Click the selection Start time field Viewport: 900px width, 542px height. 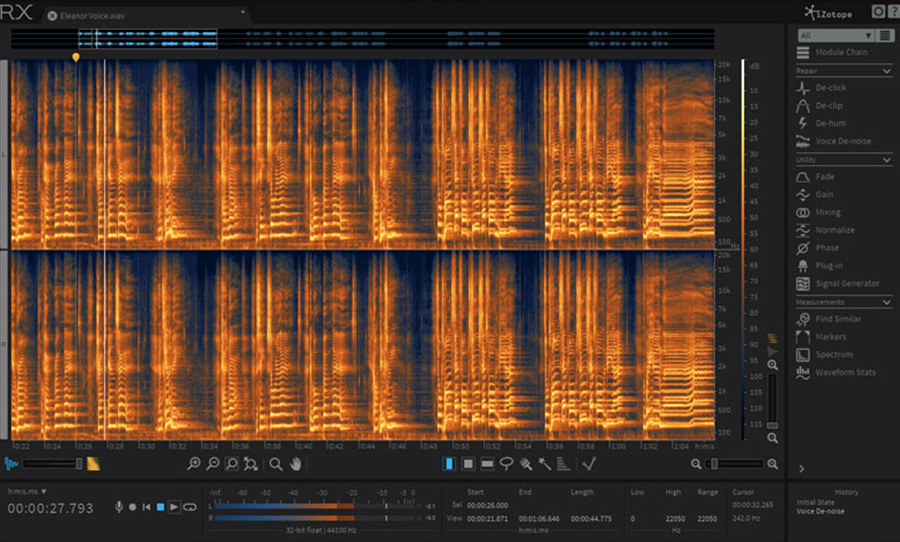pos(487,506)
